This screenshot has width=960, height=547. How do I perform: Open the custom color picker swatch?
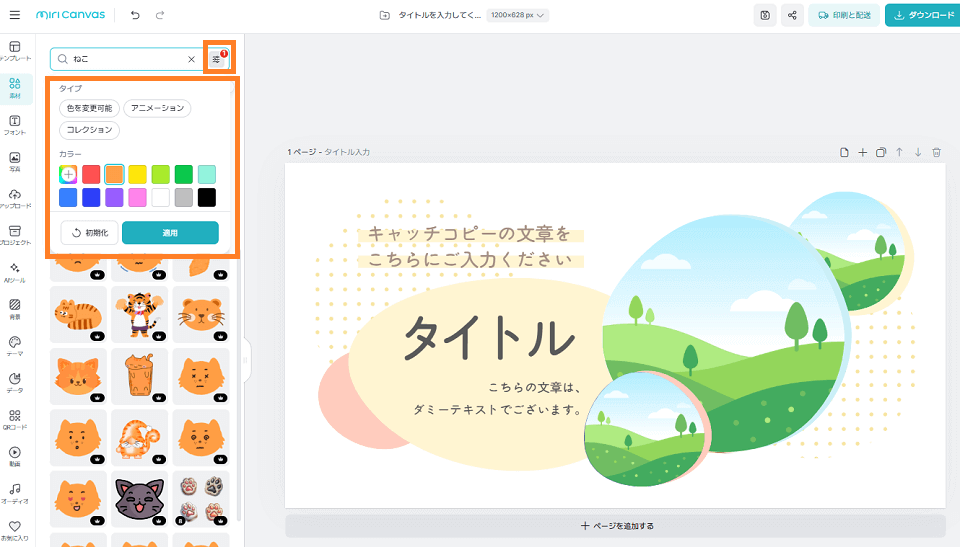pyautogui.click(x=68, y=174)
